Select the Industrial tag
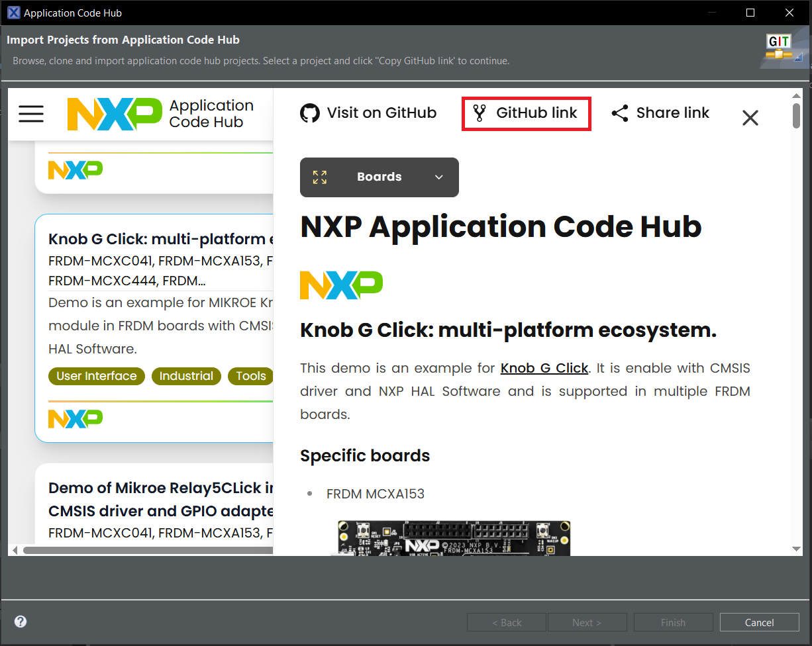 (186, 376)
